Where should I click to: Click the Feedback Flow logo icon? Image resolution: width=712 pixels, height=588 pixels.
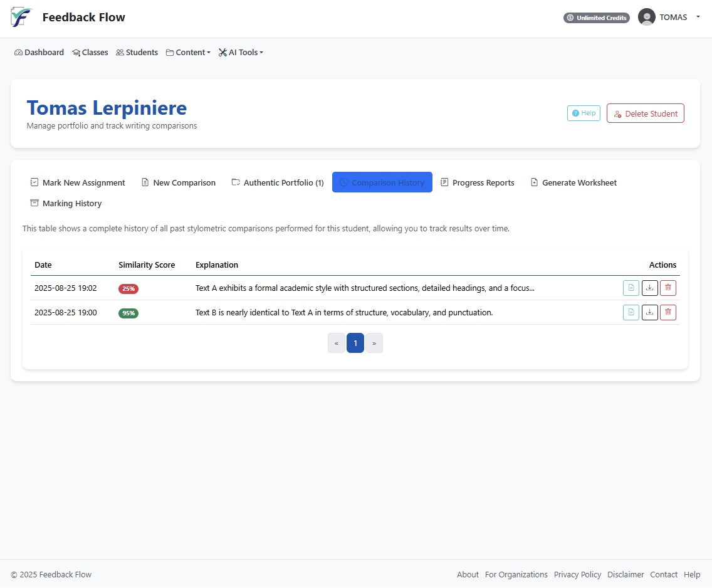point(21,17)
